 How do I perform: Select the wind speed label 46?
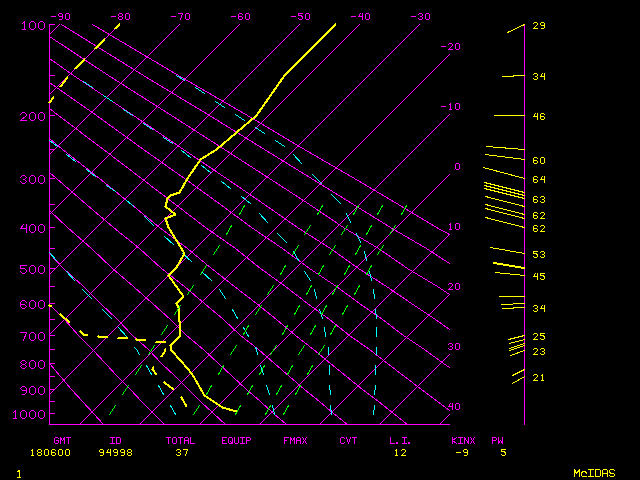[538, 117]
